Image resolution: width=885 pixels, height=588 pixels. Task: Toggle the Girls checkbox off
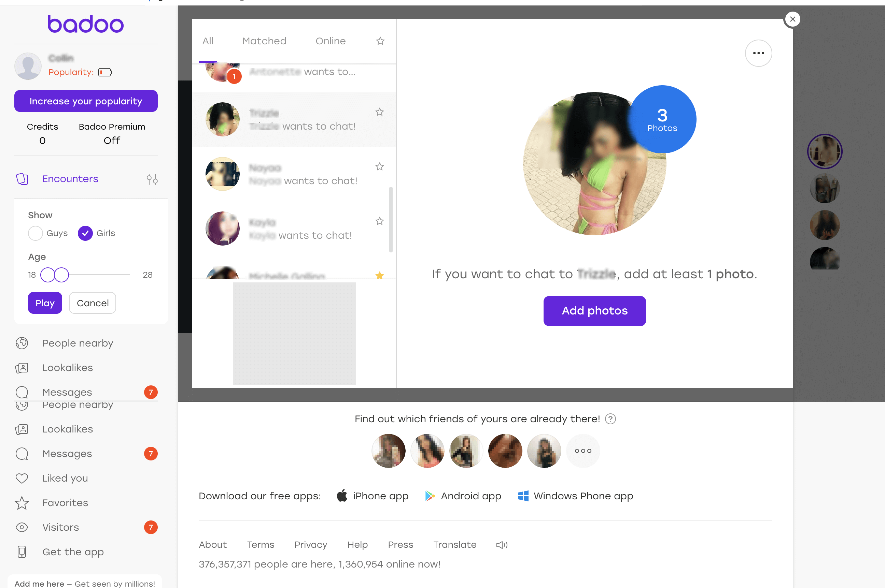coord(85,233)
